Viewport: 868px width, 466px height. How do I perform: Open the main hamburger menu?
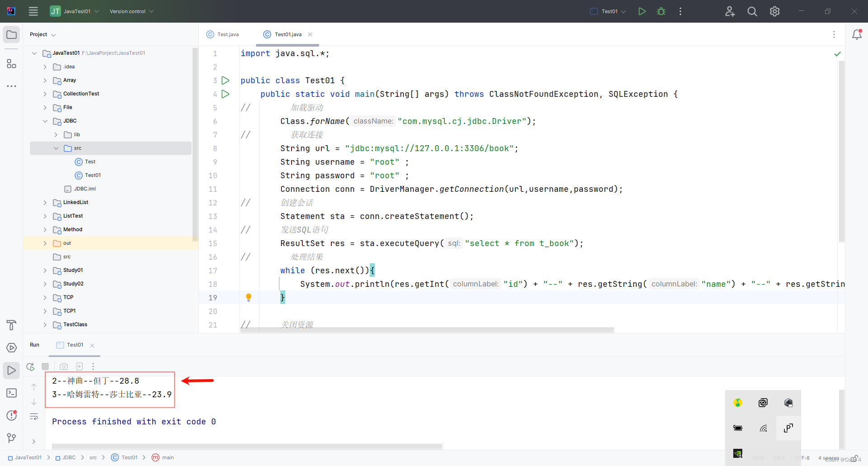click(33, 11)
